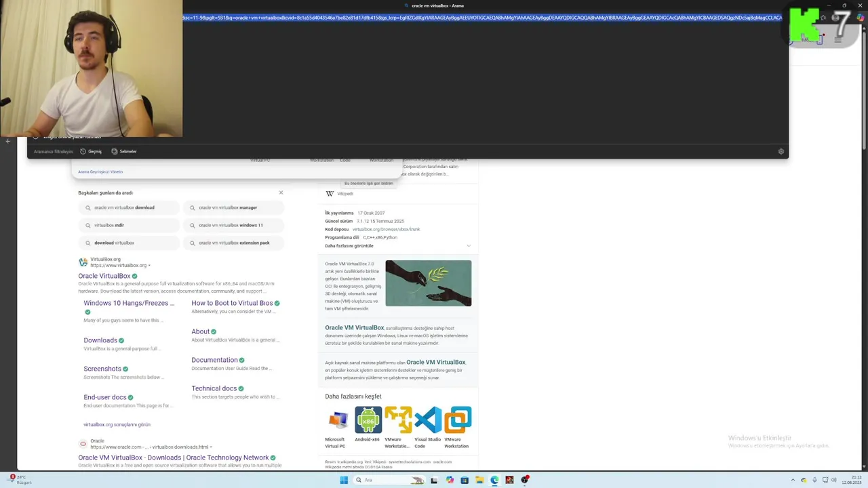
Task: Click the 'Sekmeler' tabs filter
Action: click(x=124, y=152)
